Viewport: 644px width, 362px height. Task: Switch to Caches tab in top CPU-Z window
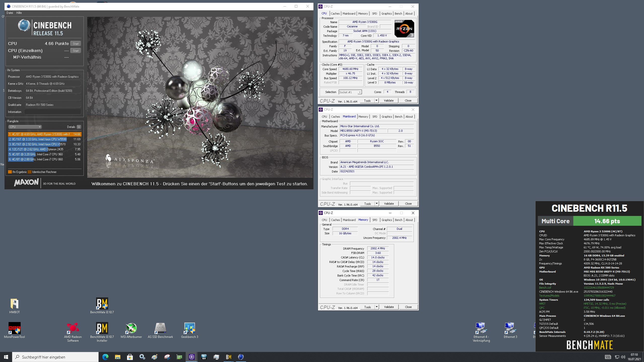[335, 14]
